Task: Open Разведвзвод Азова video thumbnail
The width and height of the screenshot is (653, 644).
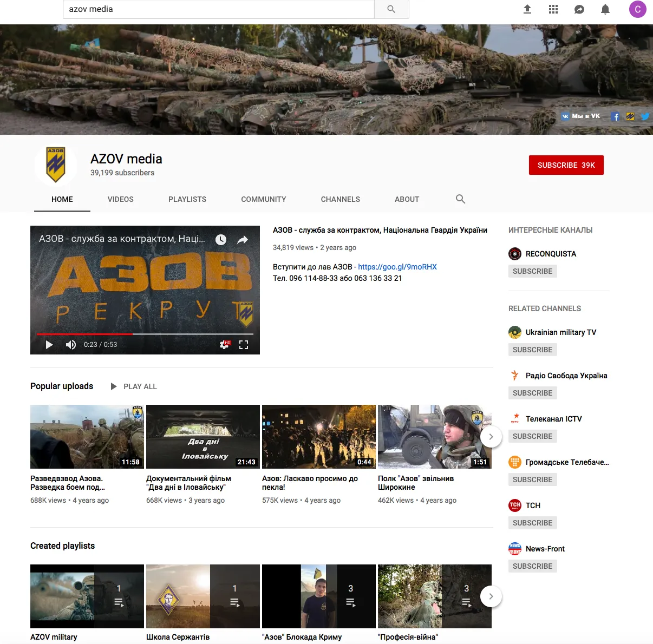Action: (x=87, y=437)
